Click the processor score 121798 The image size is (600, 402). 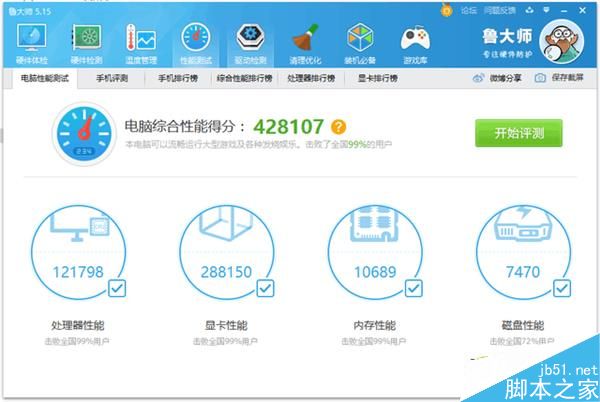[78, 272]
